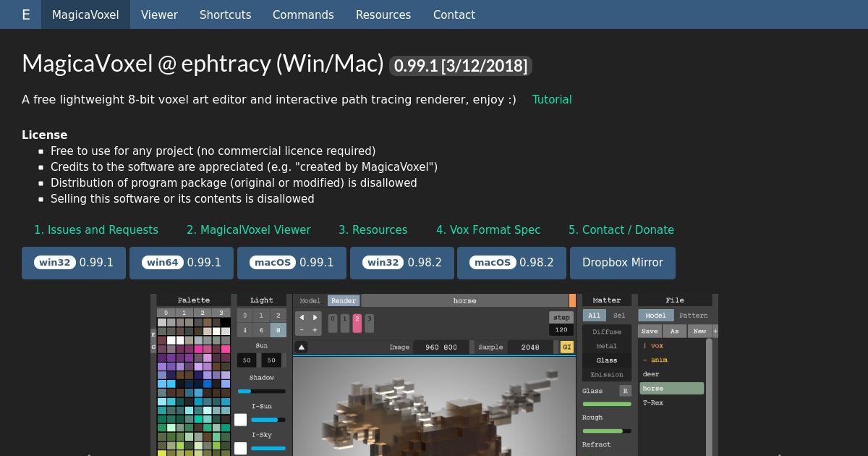Open Commands in top navigation
Screen dimensions: 868x456
tap(303, 14)
